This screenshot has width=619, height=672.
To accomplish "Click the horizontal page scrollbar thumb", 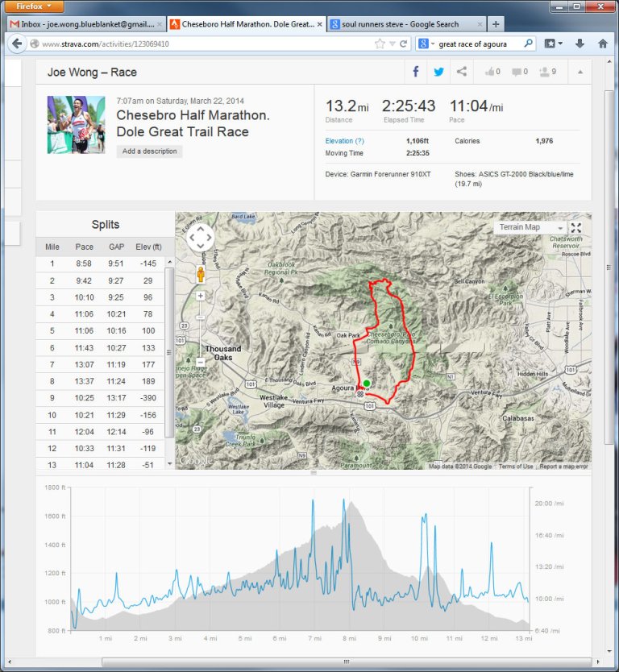I will [x=347, y=662].
